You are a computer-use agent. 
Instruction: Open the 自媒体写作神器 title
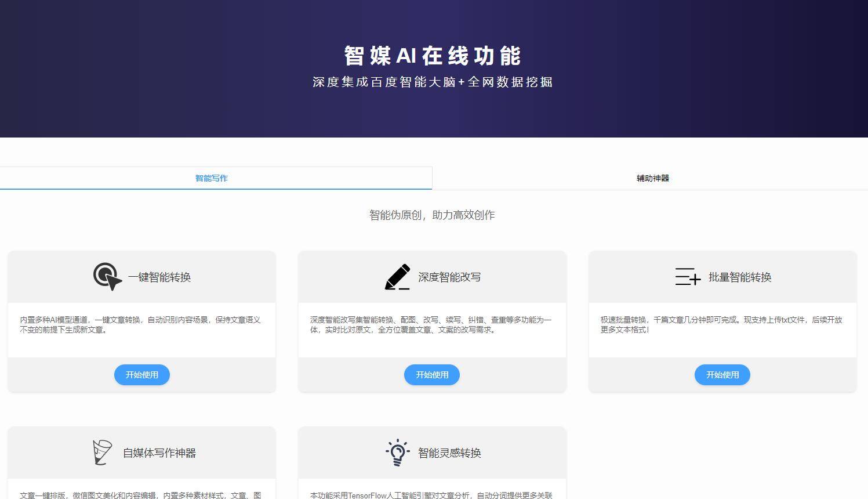(159, 453)
